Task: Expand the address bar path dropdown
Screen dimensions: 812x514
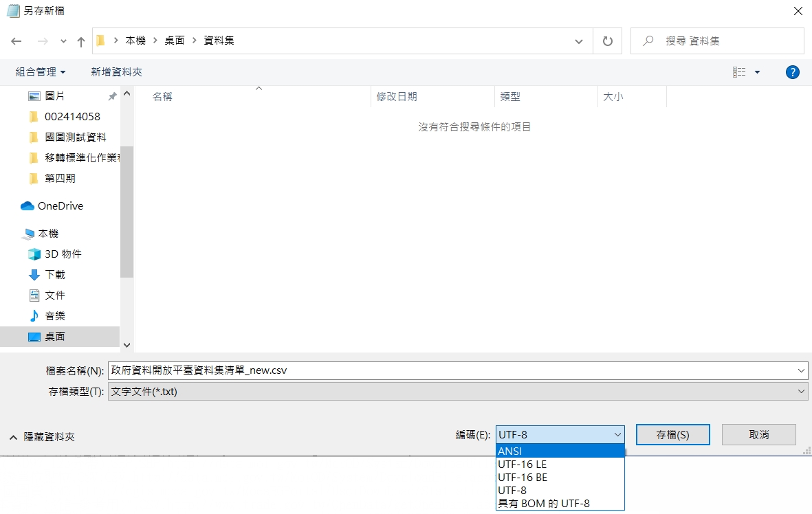Action: pyautogui.click(x=579, y=41)
